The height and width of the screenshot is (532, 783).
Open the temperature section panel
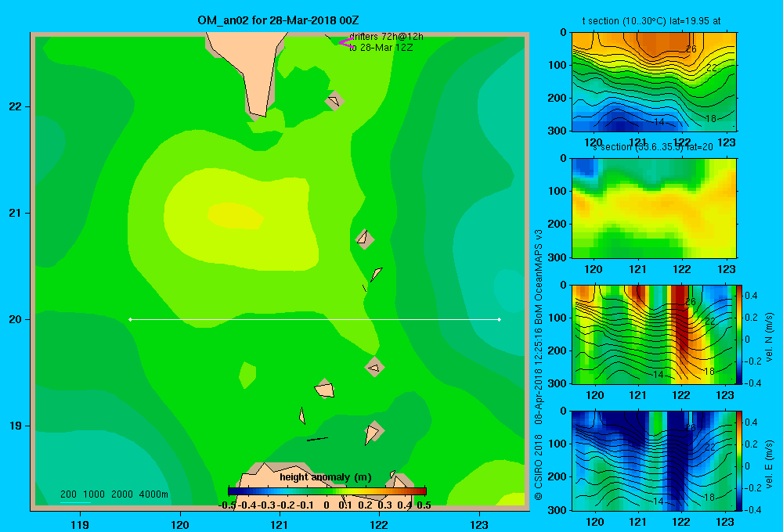pyautogui.click(x=654, y=82)
